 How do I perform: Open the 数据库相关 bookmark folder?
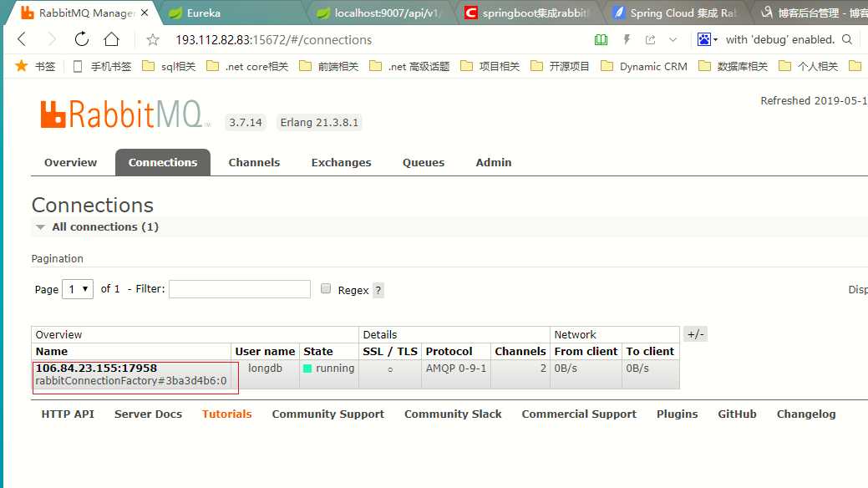(x=733, y=67)
